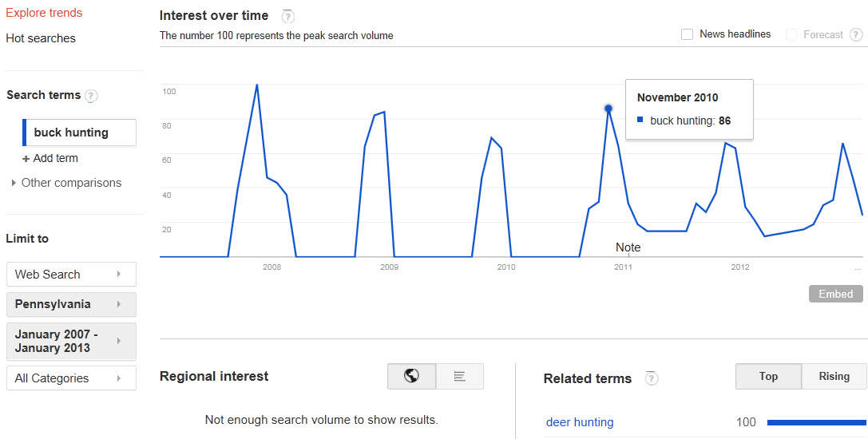Toggle the Forecast checkbox
Screen dimensions: 868x439
791,35
